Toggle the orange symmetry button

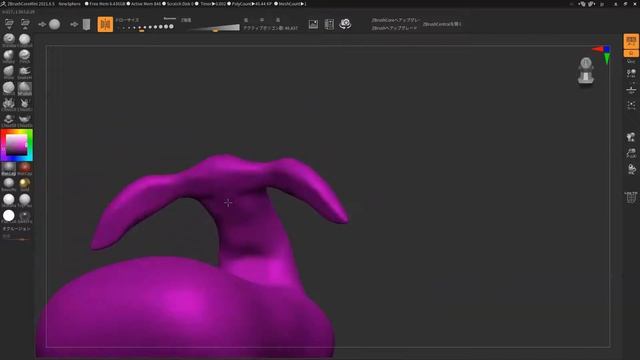point(105,24)
